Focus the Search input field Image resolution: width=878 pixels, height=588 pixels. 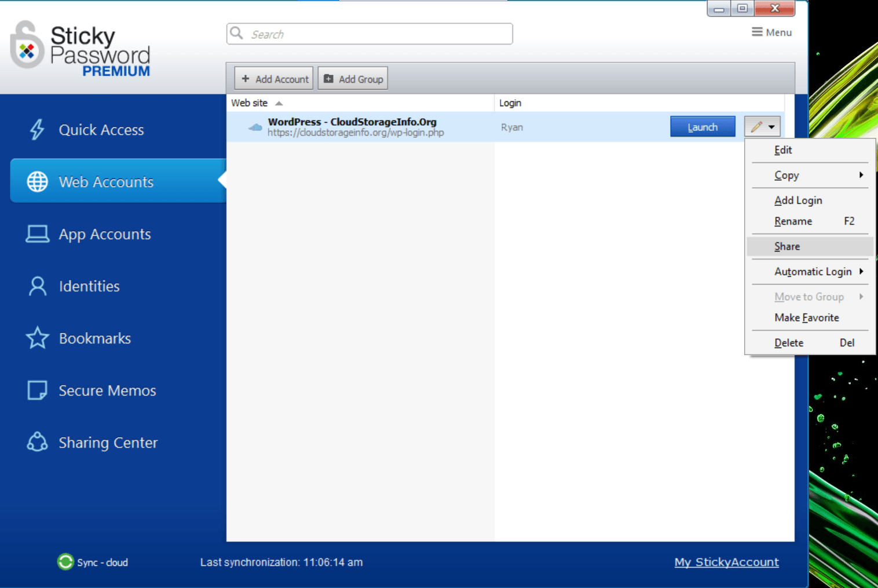tap(370, 34)
